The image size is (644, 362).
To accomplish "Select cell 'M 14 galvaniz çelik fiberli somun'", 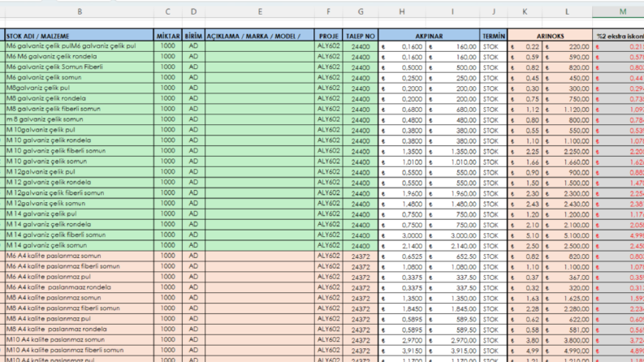I will [x=80, y=235].
